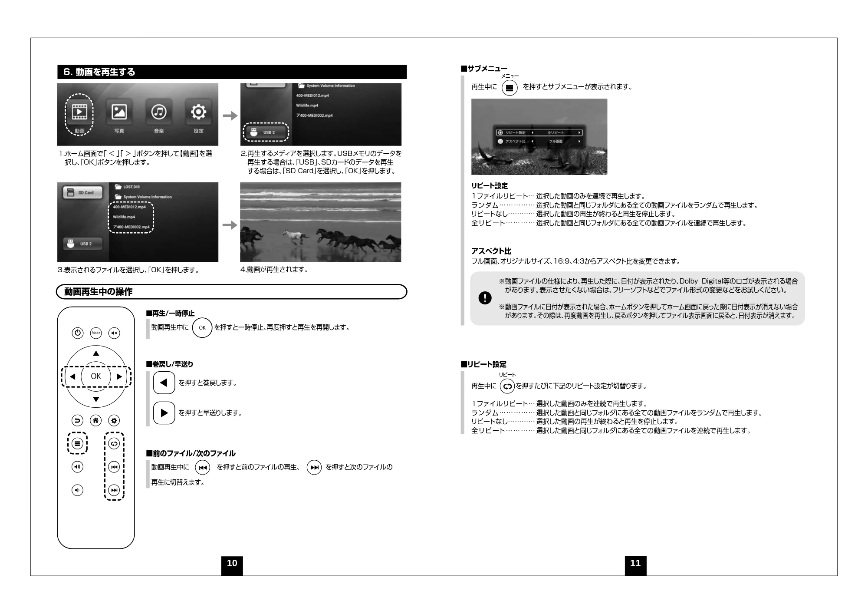Click the home button on the remote diagram

coord(96,420)
